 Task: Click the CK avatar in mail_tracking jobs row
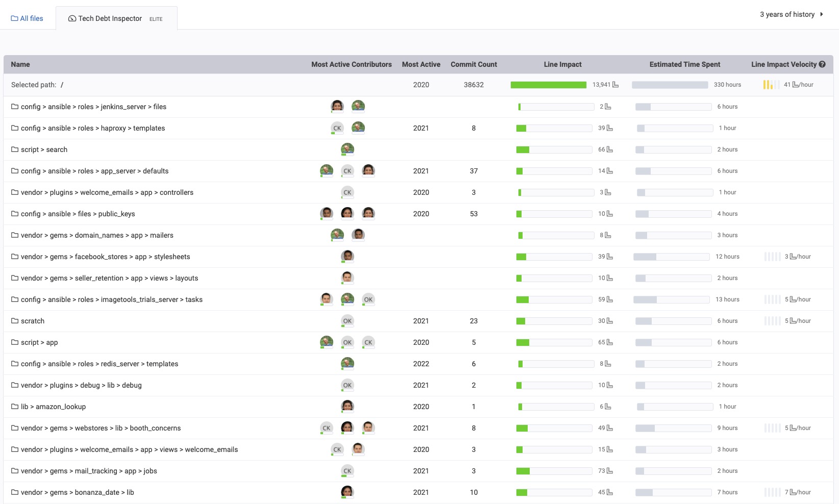pyautogui.click(x=348, y=471)
